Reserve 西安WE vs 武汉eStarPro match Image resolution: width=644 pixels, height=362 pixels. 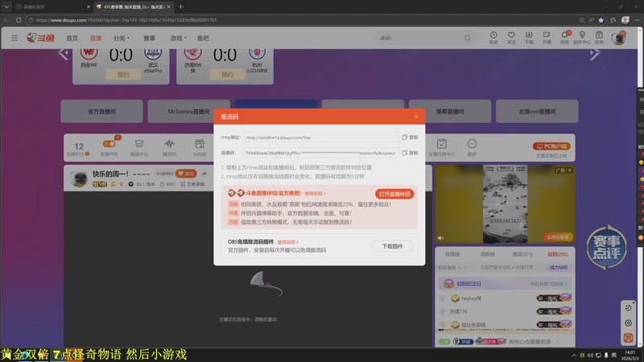tap(123, 74)
